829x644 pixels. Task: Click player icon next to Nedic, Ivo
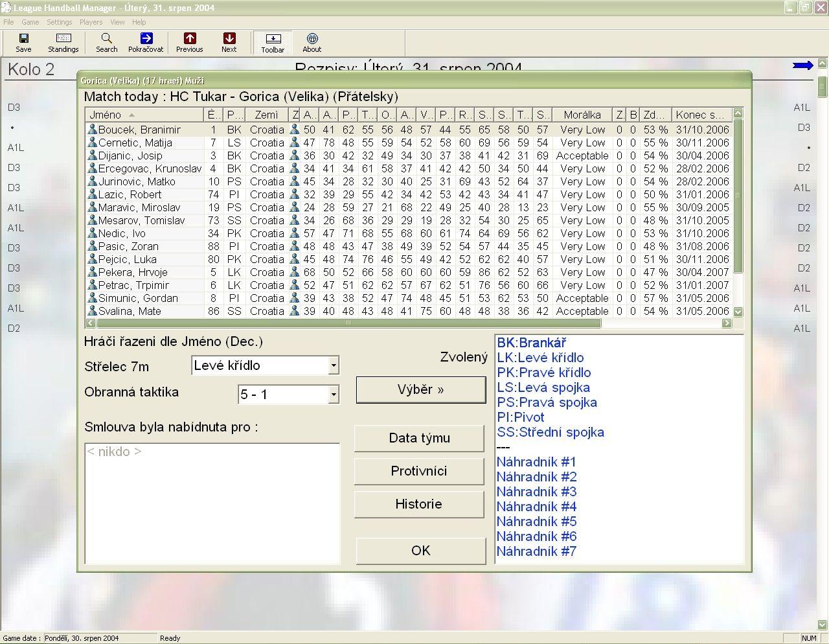pos(92,233)
